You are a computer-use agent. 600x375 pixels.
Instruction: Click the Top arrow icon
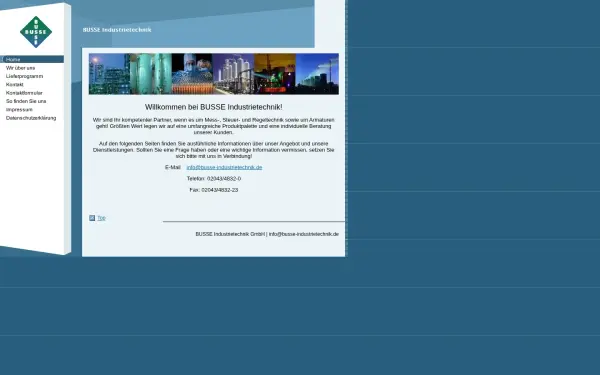[x=92, y=218]
